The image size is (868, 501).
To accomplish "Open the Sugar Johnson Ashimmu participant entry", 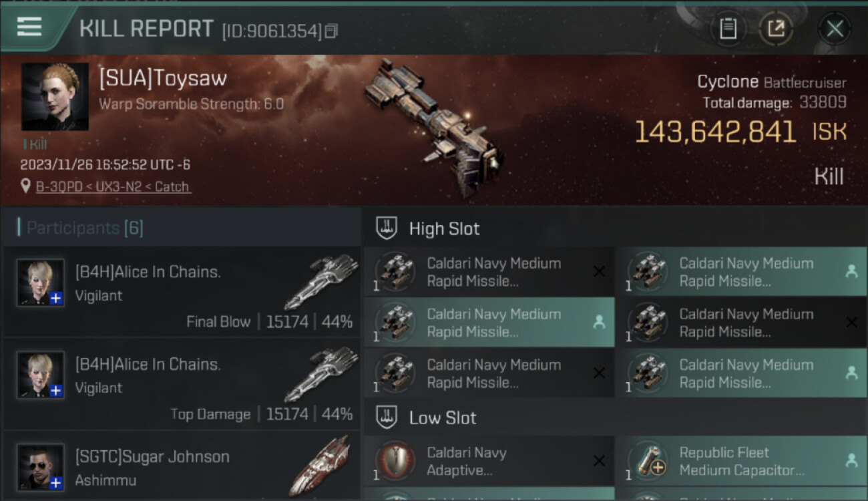I will [x=180, y=468].
